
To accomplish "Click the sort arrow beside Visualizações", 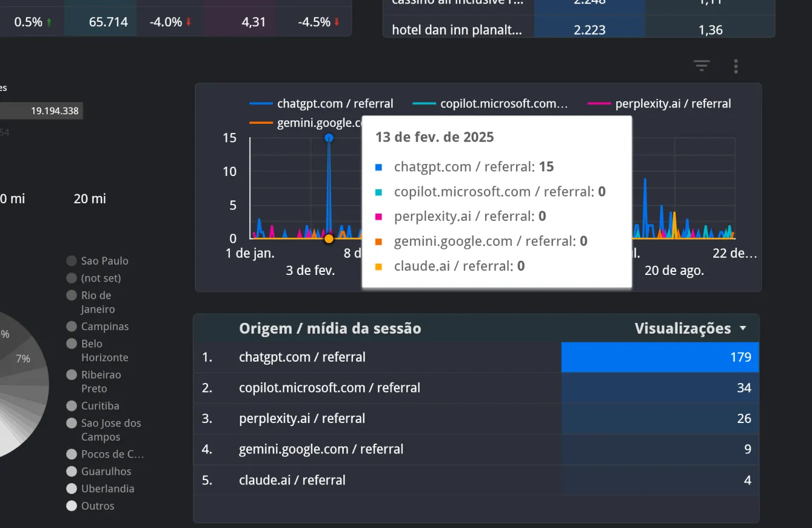I will tap(743, 329).
